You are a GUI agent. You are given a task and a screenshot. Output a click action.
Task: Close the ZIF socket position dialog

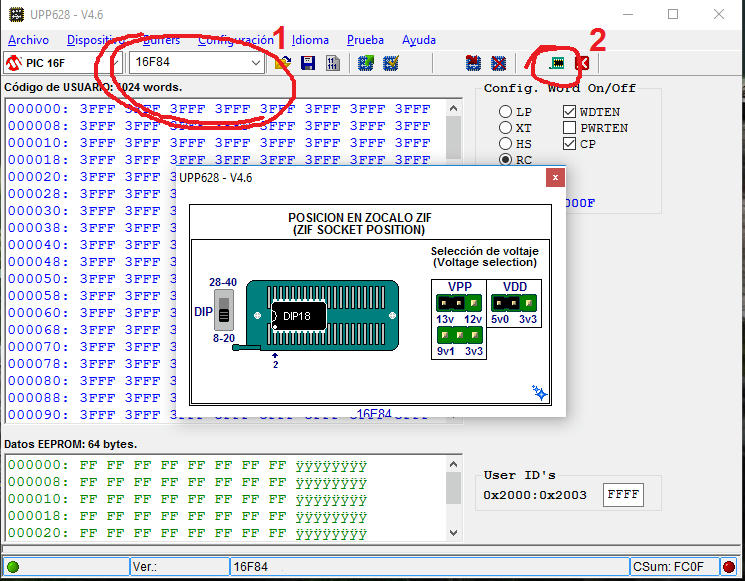point(555,178)
